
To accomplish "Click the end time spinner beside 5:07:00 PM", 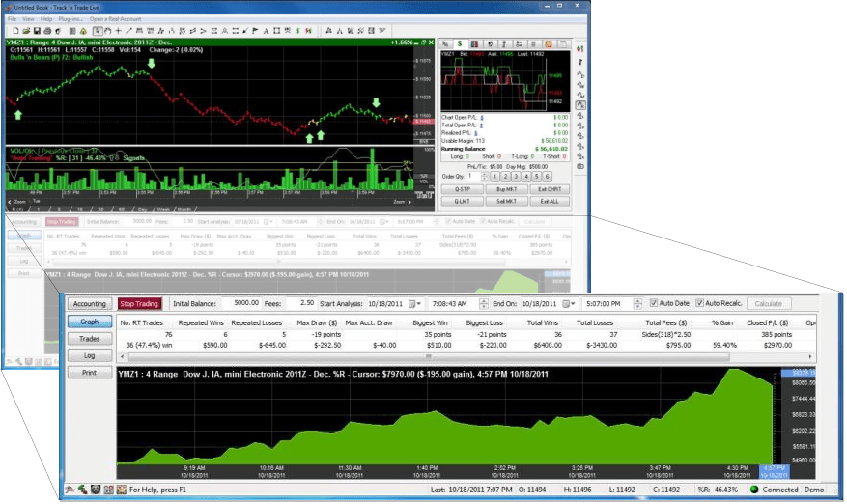I will pyautogui.click(x=637, y=303).
